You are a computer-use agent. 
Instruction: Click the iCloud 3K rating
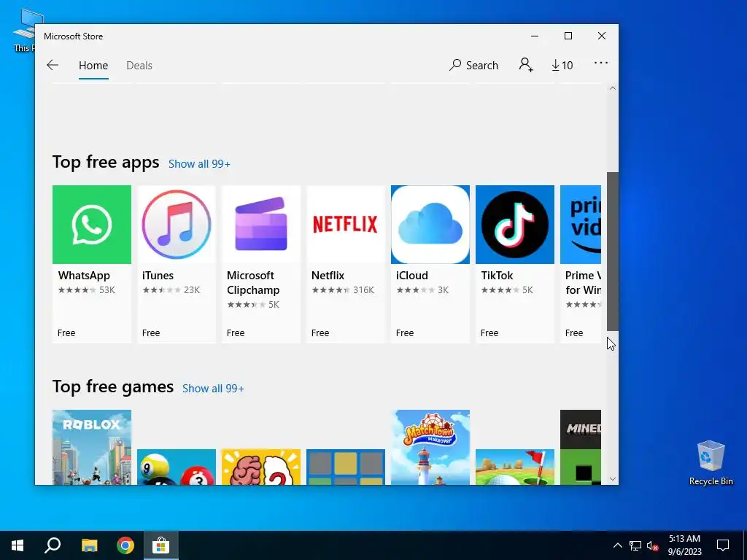[422, 290]
